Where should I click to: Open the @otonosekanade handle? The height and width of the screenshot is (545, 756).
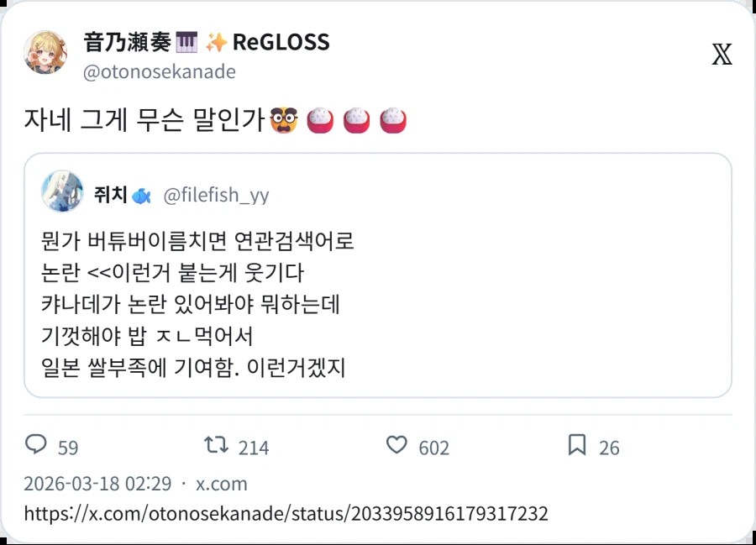pyautogui.click(x=159, y=72)
